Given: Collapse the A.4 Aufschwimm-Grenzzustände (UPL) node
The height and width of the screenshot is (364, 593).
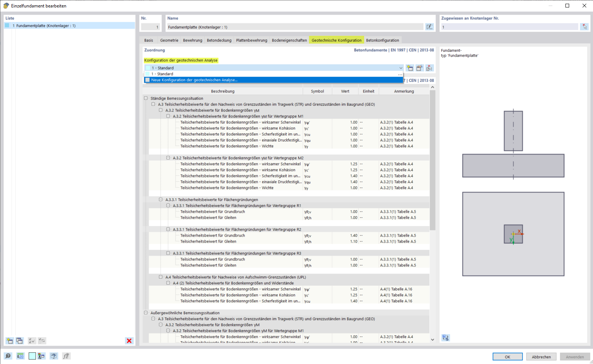Looking at the screenshot, I should [x=161, y=277].
